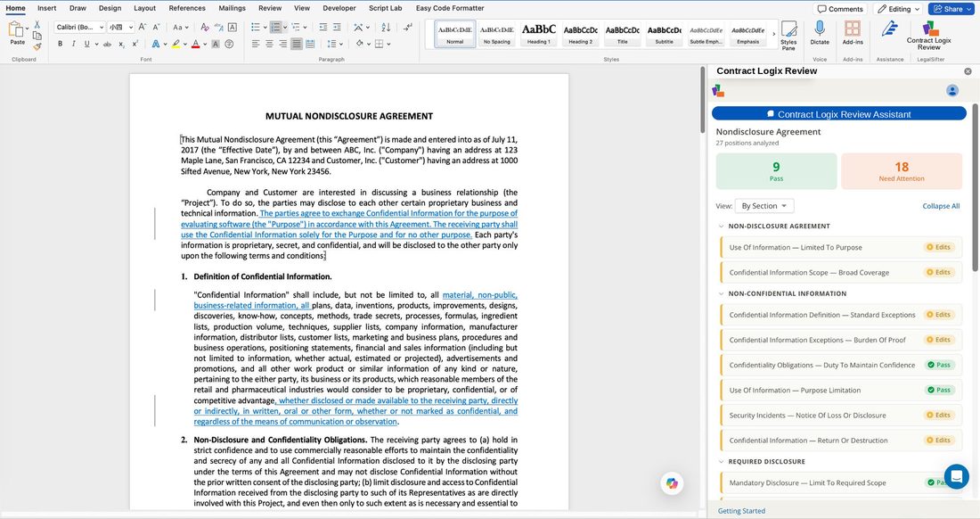980x519 pixels.
Task: Toggle strikethrough formatting
Action: point(108,44)
